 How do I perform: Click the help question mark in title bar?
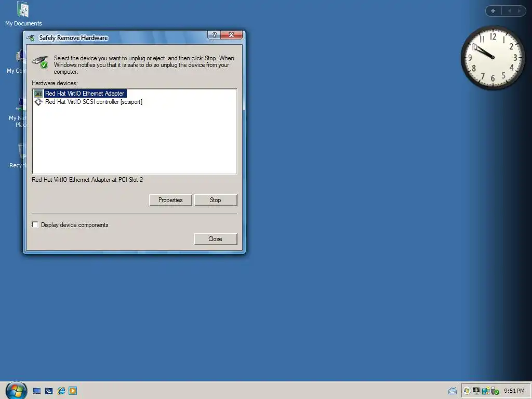(214, 35)
